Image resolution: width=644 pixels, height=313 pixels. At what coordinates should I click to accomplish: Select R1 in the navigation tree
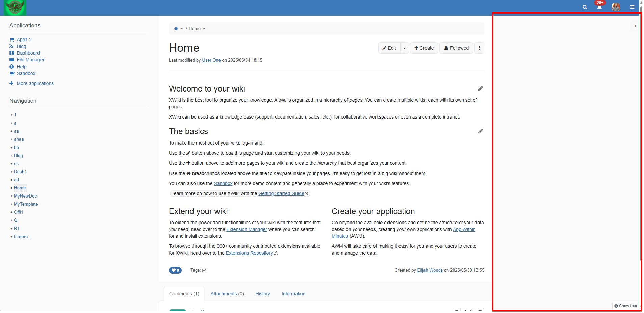coord(17,229)
